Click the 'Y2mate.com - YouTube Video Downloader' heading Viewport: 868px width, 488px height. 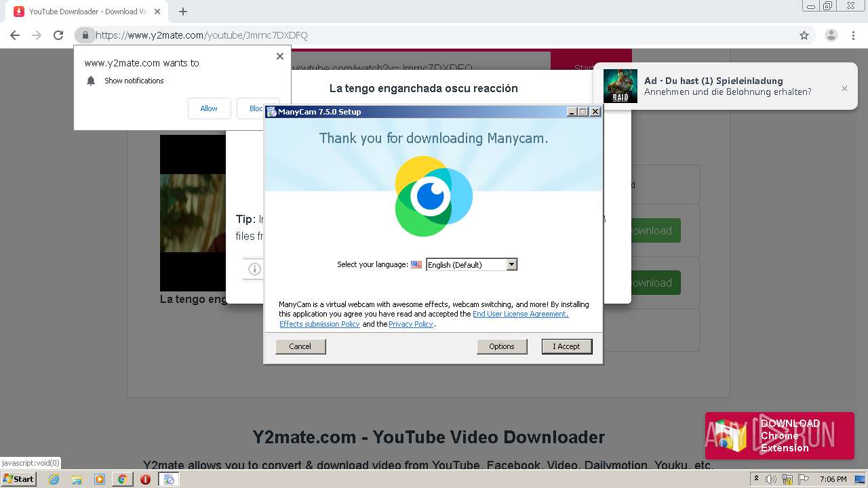(429, 437)
